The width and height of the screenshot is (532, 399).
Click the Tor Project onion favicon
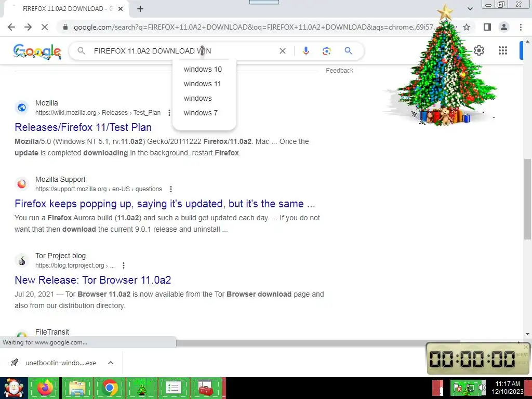click(22, 260)
